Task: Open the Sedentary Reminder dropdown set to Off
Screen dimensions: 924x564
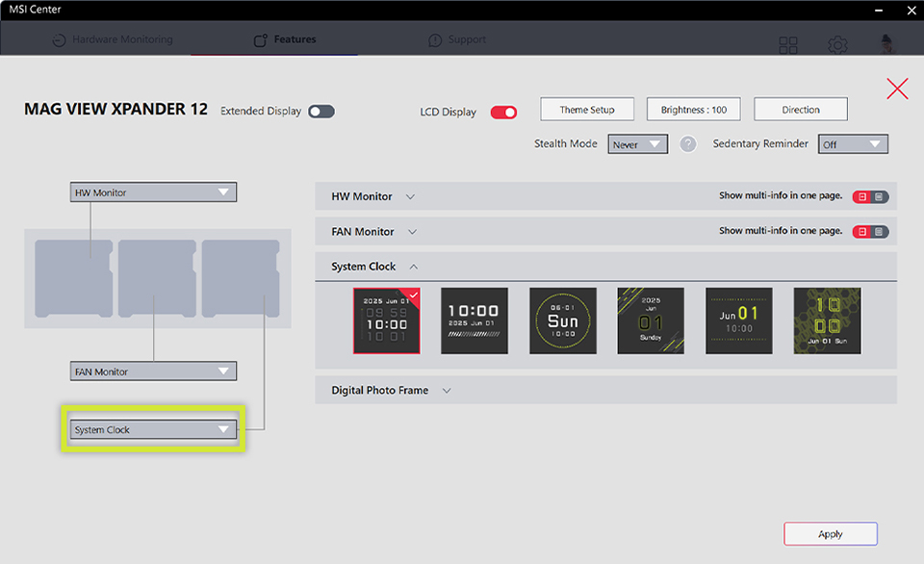Action: click(x=853, y=144)
